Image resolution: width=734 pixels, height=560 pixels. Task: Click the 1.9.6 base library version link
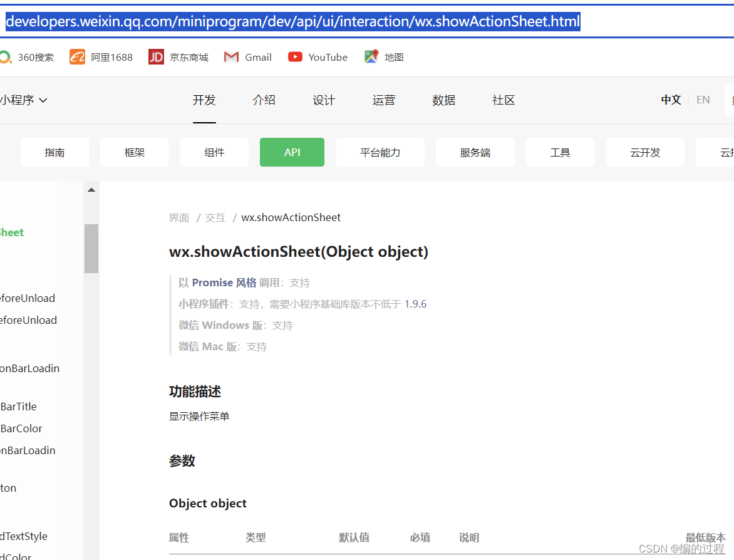pos(416,304)
